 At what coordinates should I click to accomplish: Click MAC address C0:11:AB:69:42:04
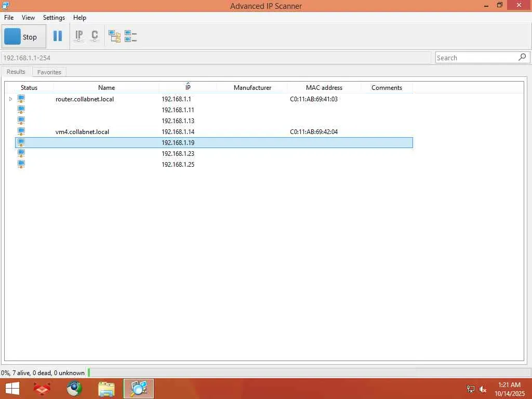click(x=314, y=131)
